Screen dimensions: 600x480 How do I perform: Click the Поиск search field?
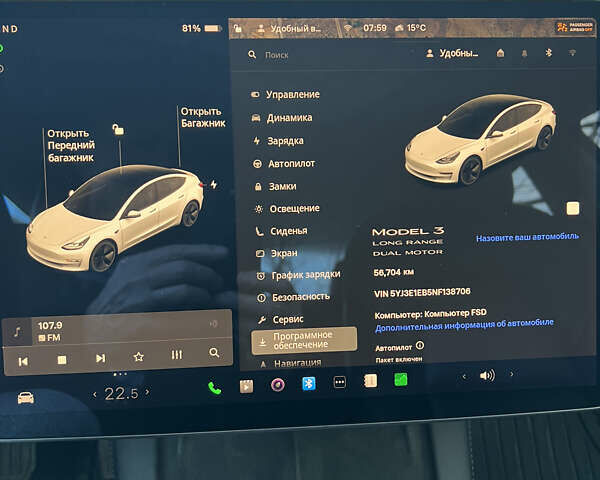(320, 55)
